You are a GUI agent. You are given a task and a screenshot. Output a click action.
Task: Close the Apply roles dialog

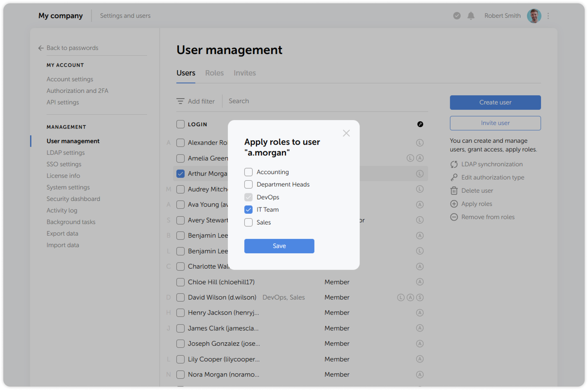(x=346, y=133)
